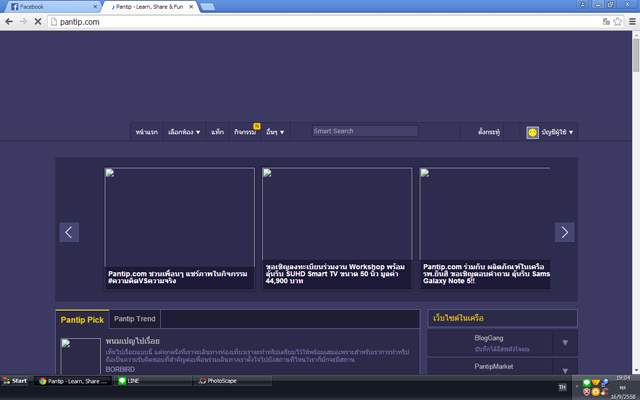640x400 pixels.
Task: Click the Chrome user profile icon in the title bar
Action: (x=582, y=4)
